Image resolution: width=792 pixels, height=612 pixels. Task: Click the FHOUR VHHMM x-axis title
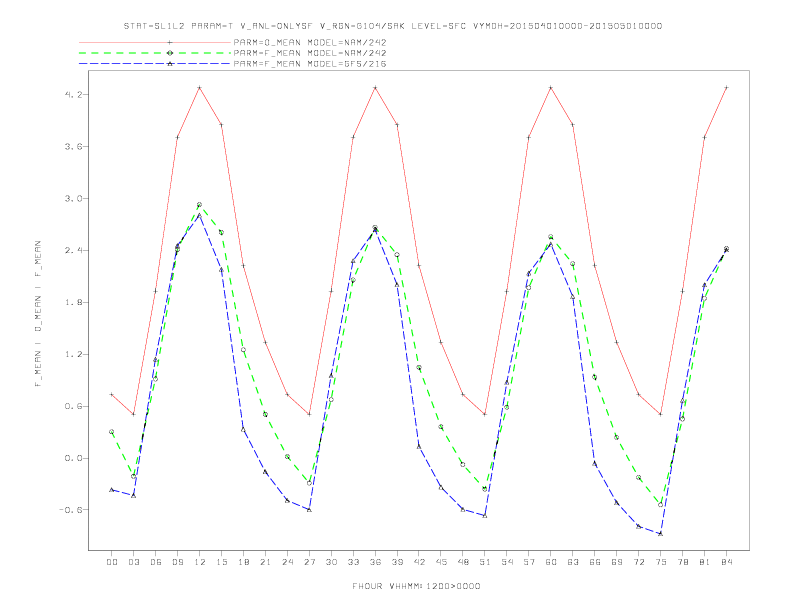[416, 586]
